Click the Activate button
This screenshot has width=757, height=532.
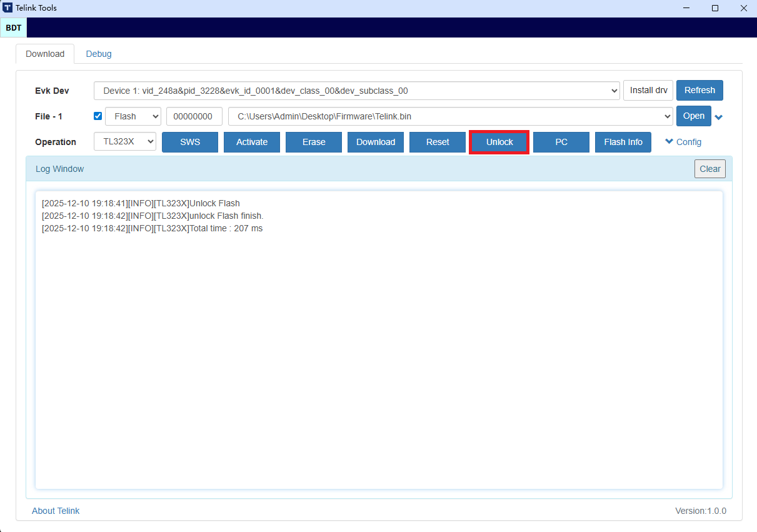(x=252, y=142)
